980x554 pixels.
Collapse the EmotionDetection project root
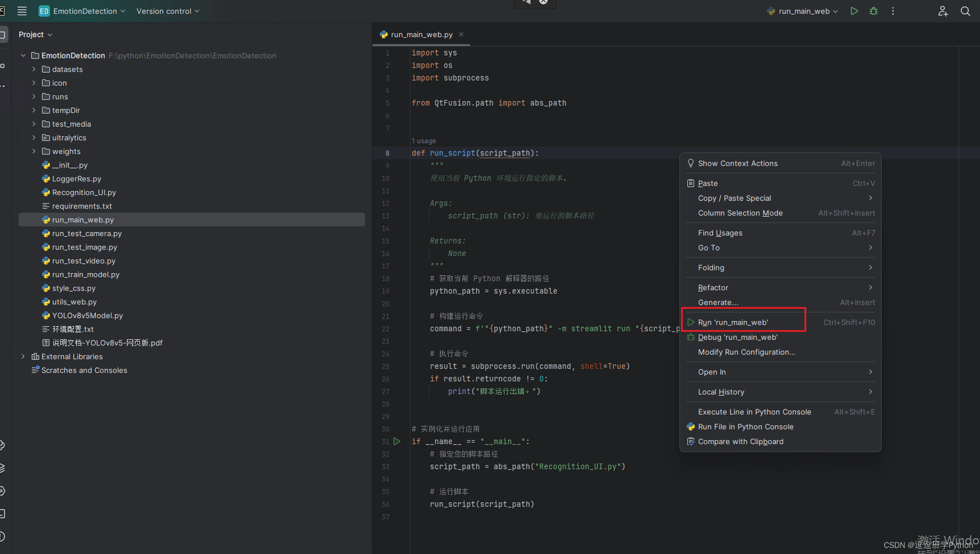pyautogui.click(x=23, y=56)
